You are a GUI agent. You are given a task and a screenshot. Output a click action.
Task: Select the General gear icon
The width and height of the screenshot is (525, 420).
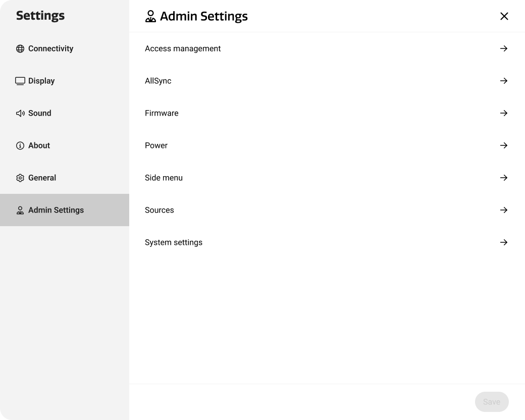pyautogui.click(x=20, y=178)
